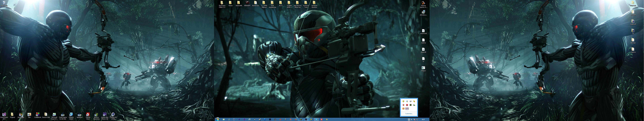
Task: Select the ultimate_c... desktop icon
Action: click(x=423, y=13)
